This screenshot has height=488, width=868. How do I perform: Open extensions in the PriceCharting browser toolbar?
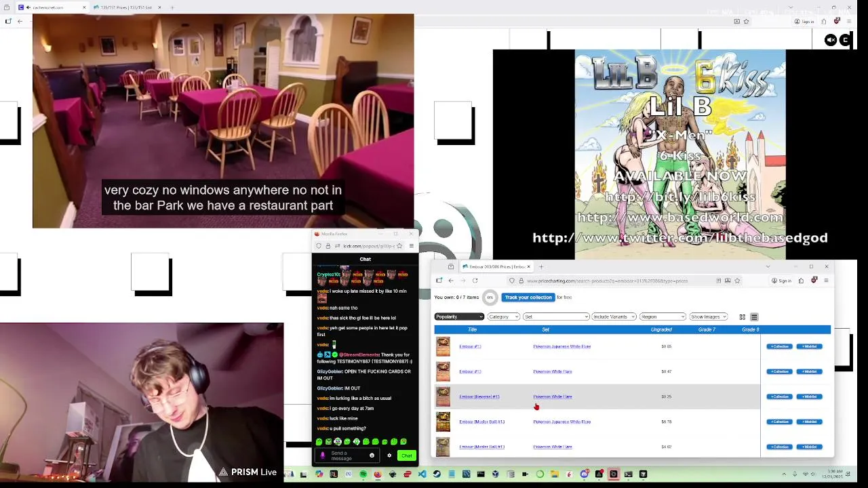[x=801, y=281]
